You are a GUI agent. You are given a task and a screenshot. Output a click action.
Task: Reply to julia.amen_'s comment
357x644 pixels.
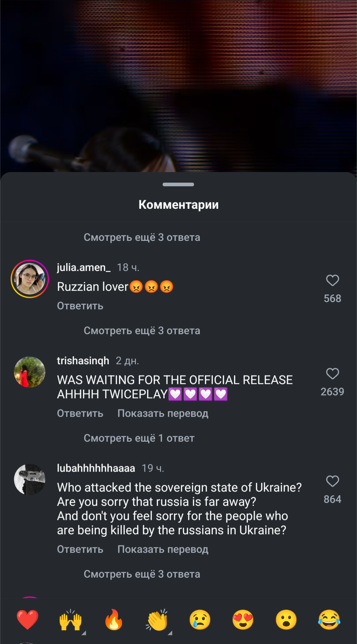80,306
